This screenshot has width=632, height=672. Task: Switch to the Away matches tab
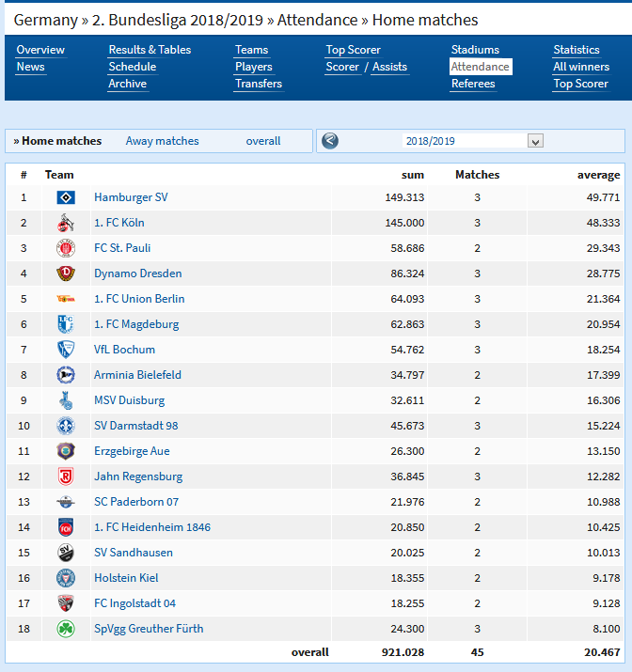click(x=162, y=141)
